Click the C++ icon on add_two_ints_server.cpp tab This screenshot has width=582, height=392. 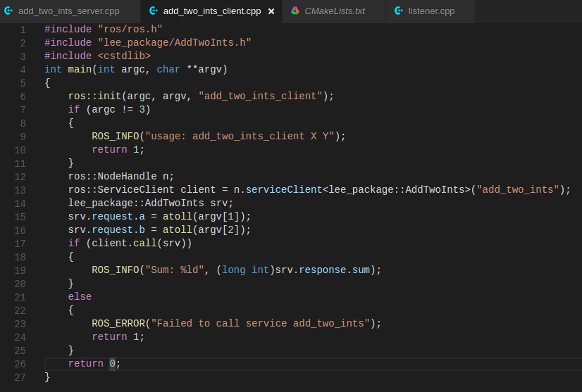8,11
